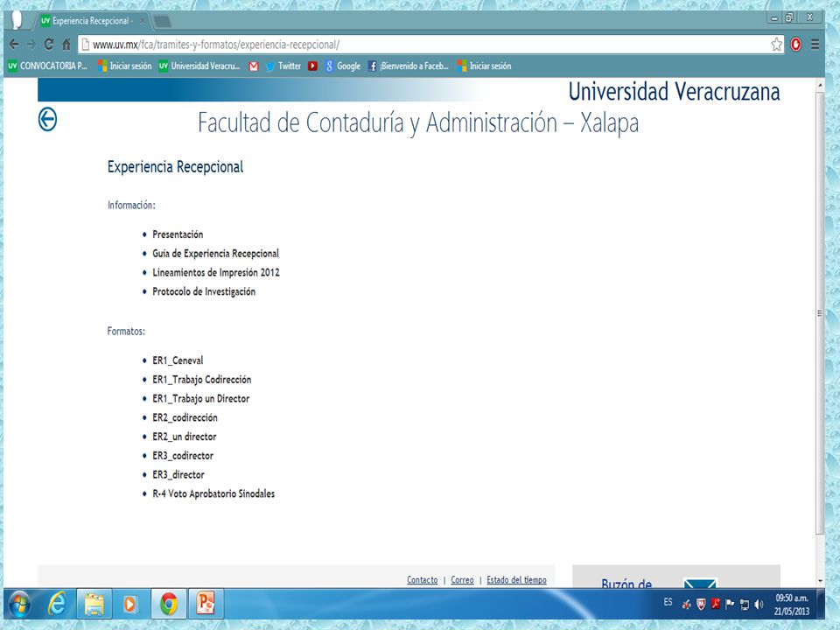Open Windows Media Player on taskbar
Viewport: 840px width, 630px height.
coord(129,605)
